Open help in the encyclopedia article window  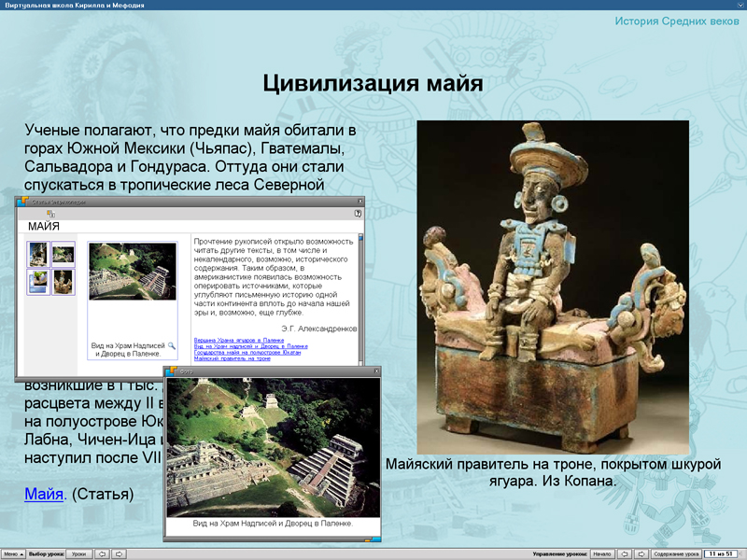tap(358, 214)
